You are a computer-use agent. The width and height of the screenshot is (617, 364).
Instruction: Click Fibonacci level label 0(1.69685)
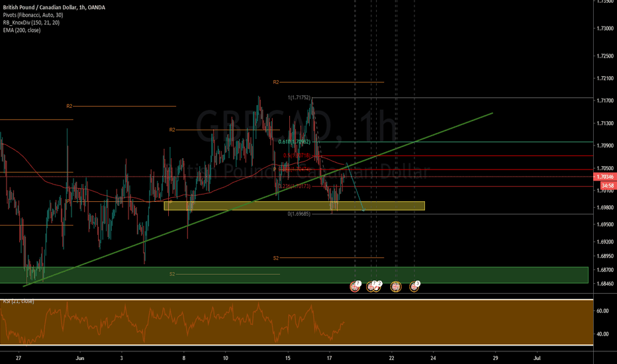point(299,214)
